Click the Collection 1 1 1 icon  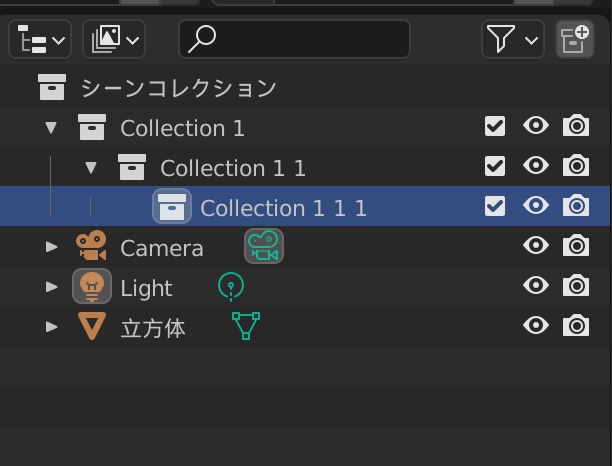(x=172, y=207)
